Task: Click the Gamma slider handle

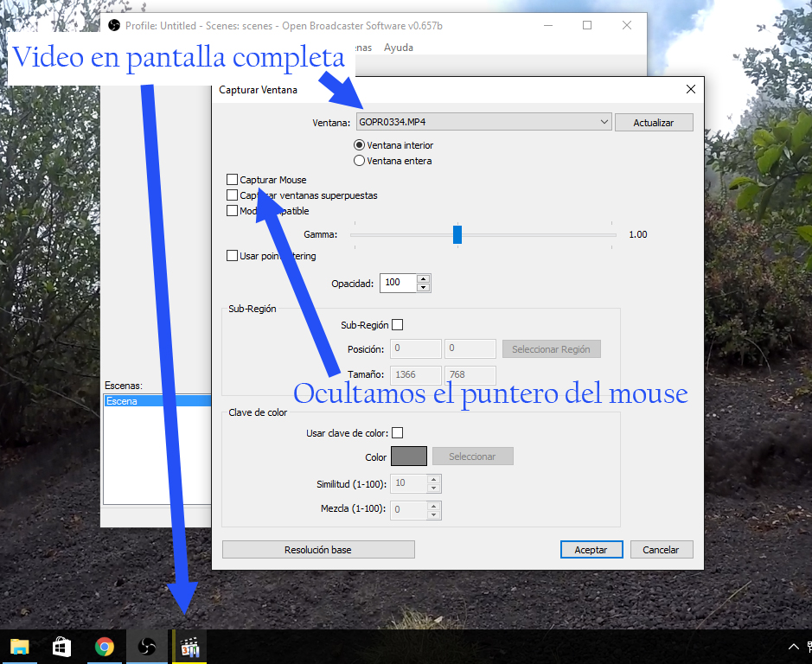Action: (457, 234)
